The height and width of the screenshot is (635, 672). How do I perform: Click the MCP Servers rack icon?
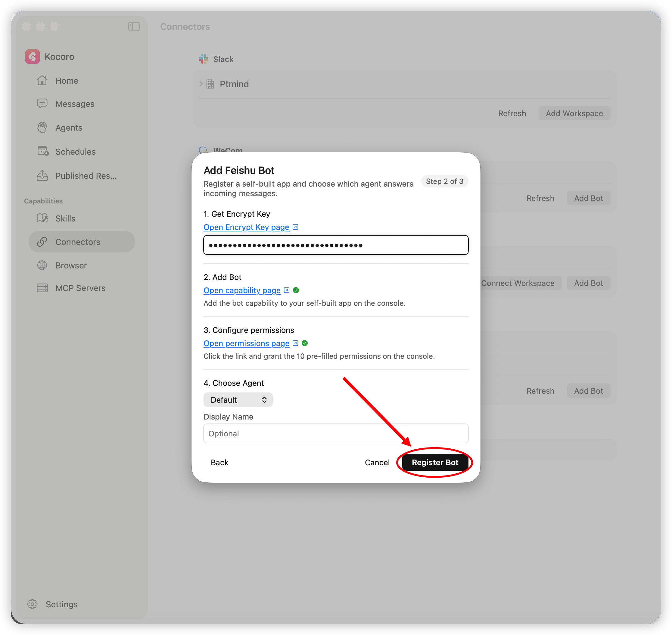click(x=42, y=288)
